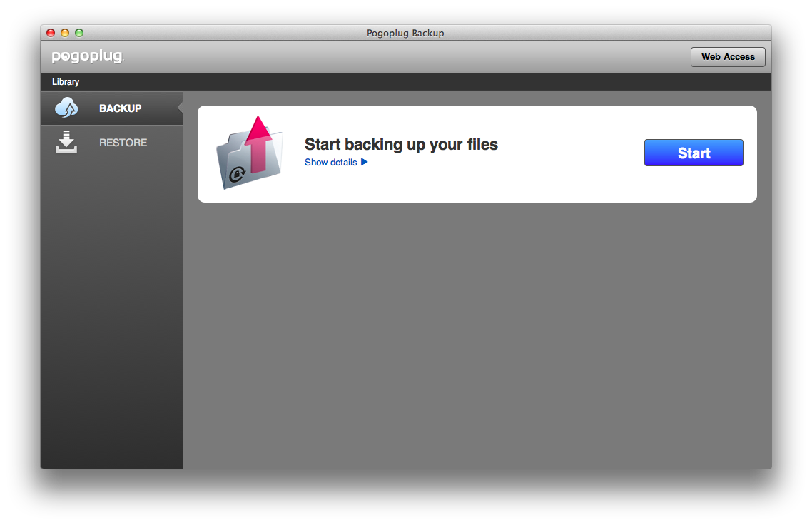Click the Pogoplug logo
Image resolution: width=812 pixels, height=525 pixels.
88,57
